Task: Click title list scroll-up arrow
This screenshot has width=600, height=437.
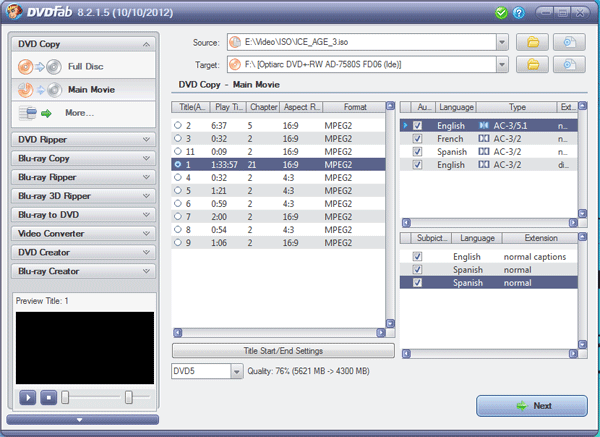Action: pyautogui.click(x=390, y=106)
